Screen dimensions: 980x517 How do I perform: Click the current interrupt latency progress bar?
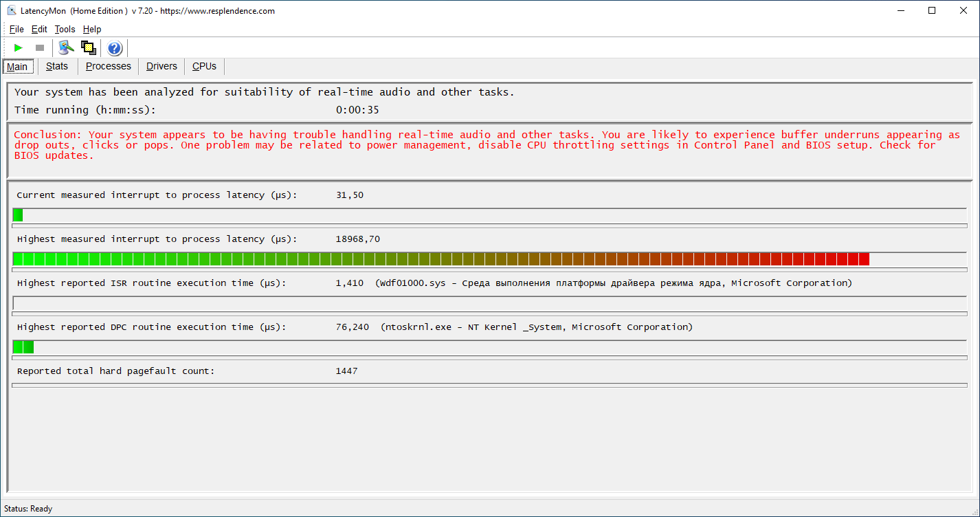(490, 214)
